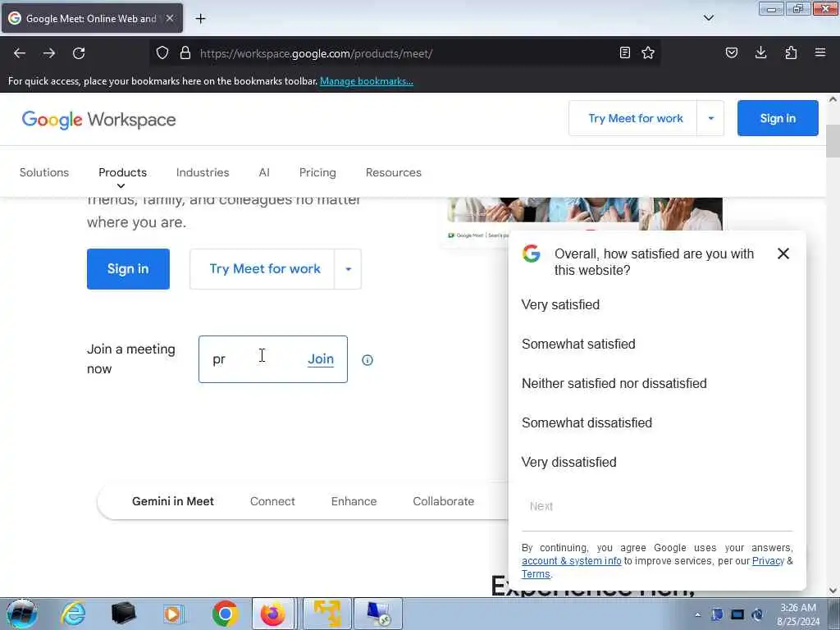
Task: Expand the header Try Meet for work dropdown arrow
Action: 711,118
